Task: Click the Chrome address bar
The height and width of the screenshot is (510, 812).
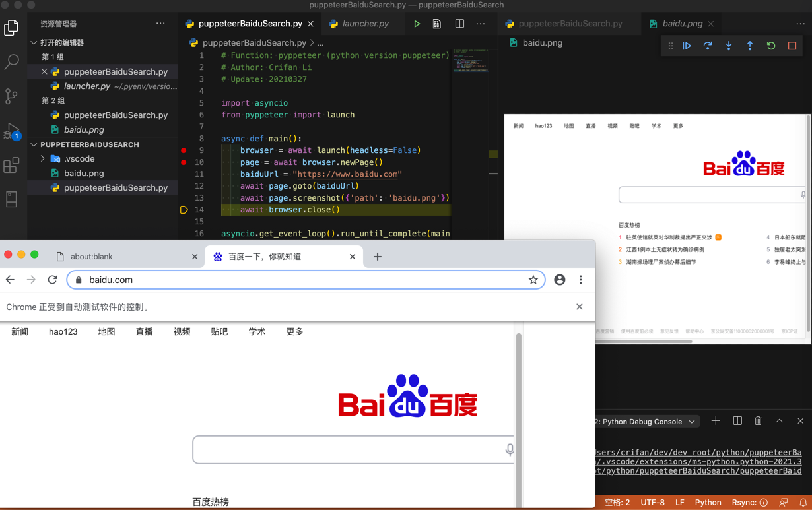Action: [306, 280]
